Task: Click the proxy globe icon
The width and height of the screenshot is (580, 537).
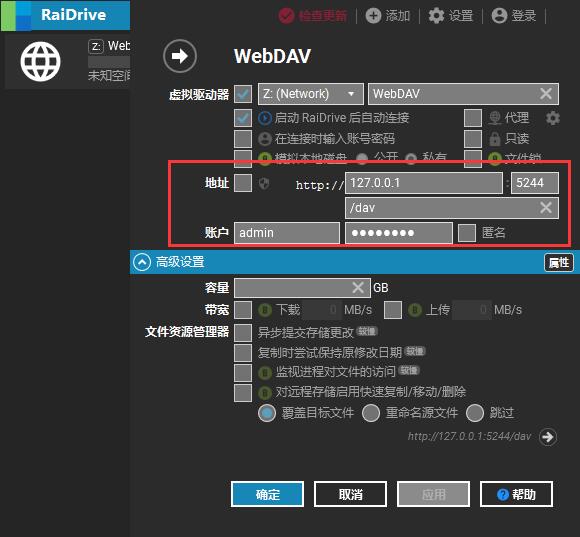Action: coord(495,118)
